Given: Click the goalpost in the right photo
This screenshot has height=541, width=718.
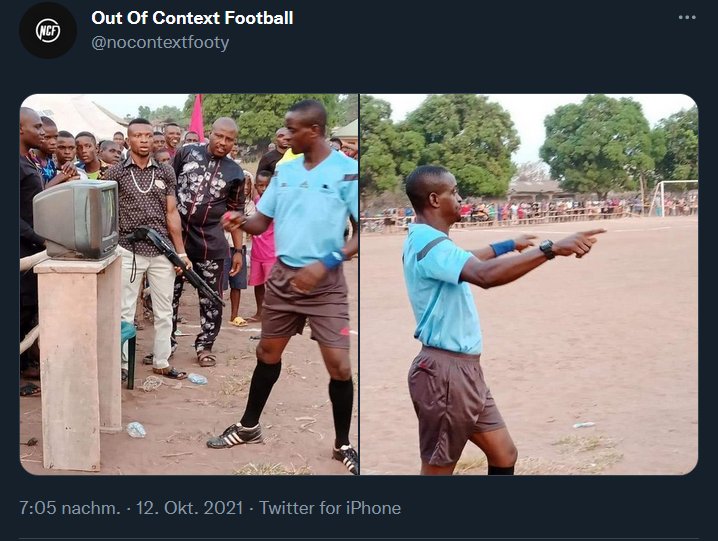Looking at the screenshot, I should pyautogui.click(x=674, y=196).
